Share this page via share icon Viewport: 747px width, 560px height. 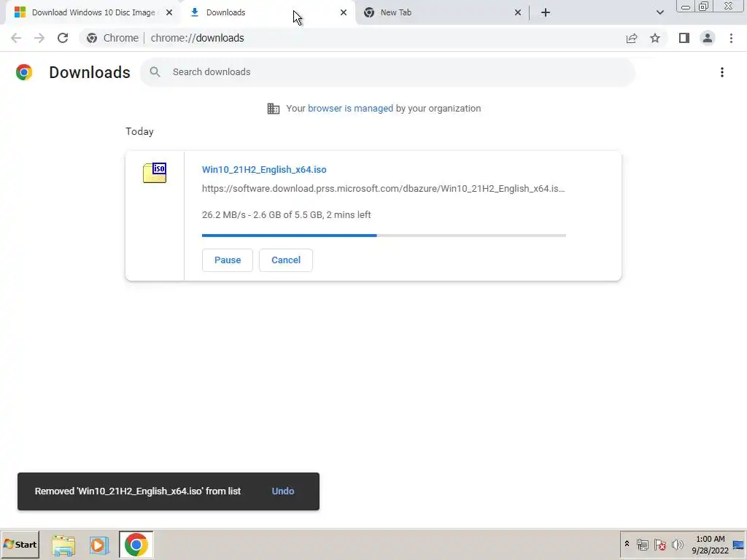(x=632, y=38)
